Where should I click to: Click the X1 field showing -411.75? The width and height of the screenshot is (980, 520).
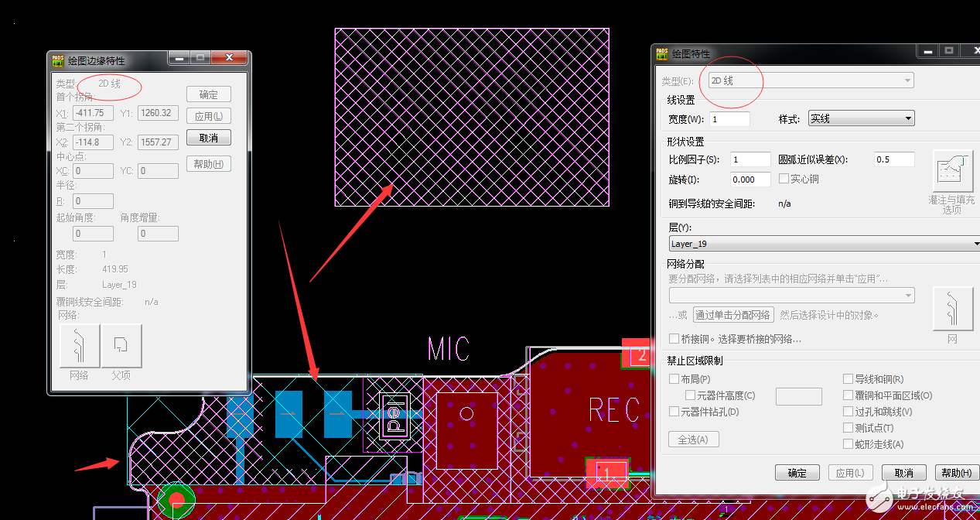93,113
